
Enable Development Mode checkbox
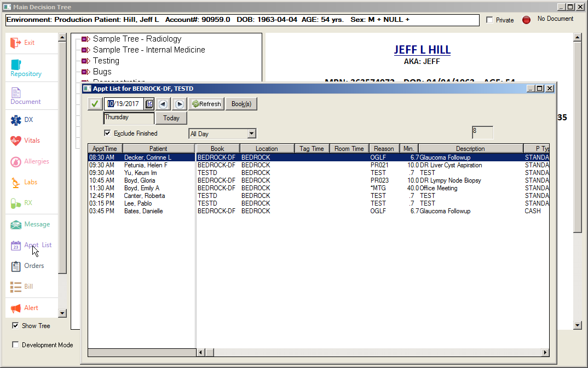tap(15, 344)
